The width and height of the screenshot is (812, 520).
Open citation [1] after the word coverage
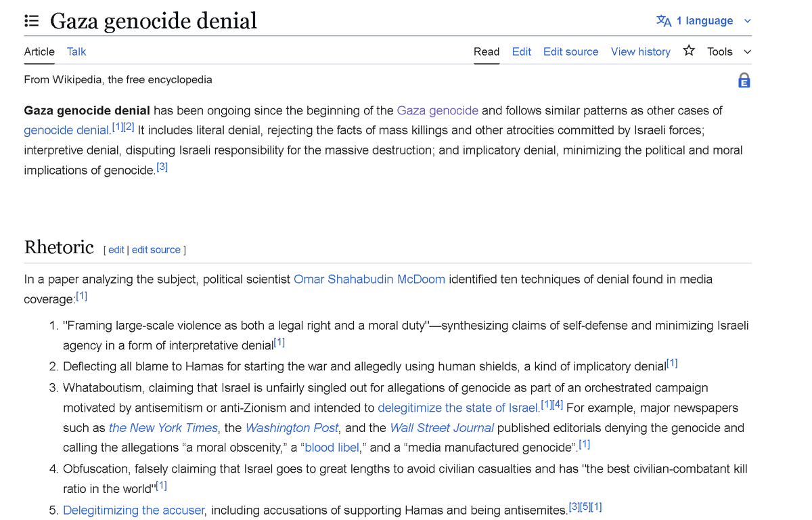(81, 296)
